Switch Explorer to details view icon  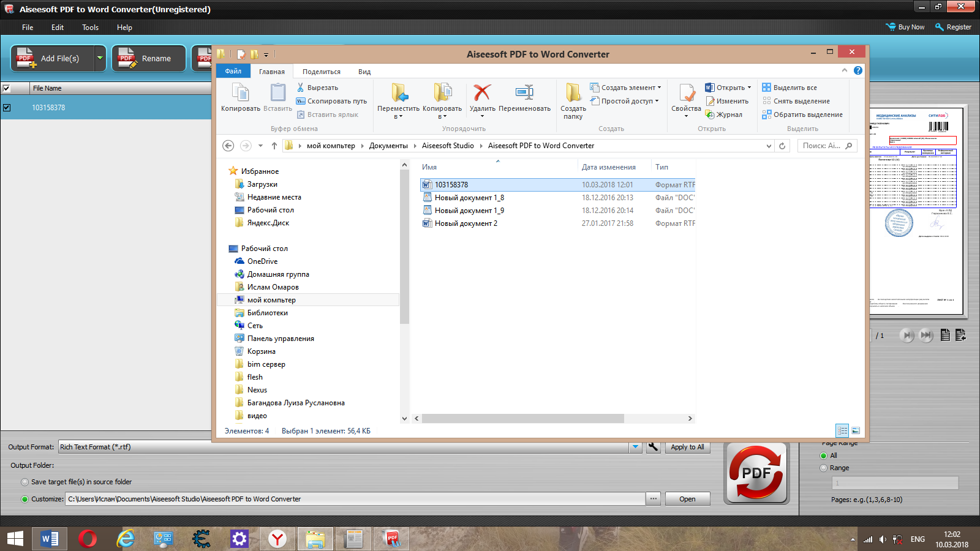(x=842, y=430)
